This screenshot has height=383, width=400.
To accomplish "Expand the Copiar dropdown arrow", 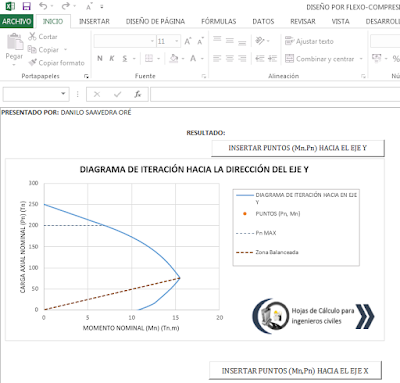I will pos(65,50).
